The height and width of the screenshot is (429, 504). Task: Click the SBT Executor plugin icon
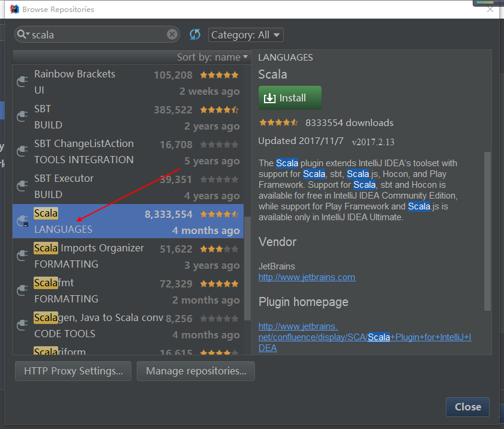click(x=22, y=186)
